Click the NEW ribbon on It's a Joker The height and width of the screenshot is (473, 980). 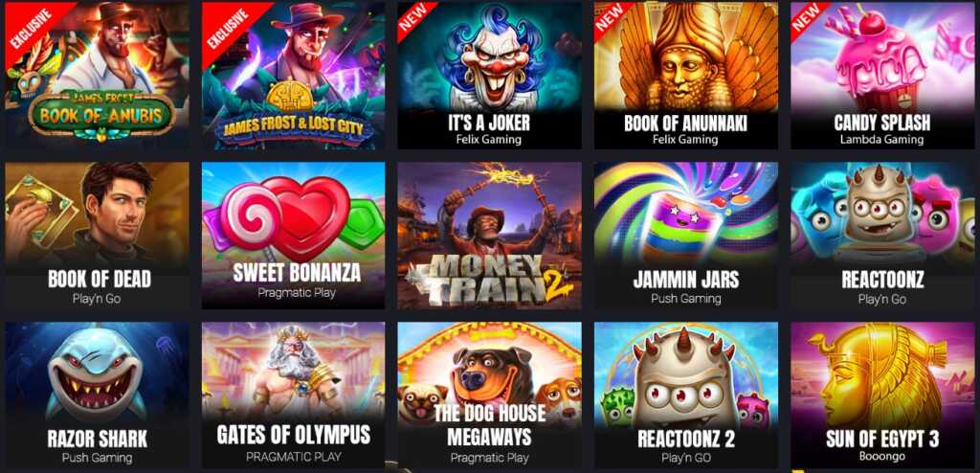pyautogui.click(x=413, y=17)
